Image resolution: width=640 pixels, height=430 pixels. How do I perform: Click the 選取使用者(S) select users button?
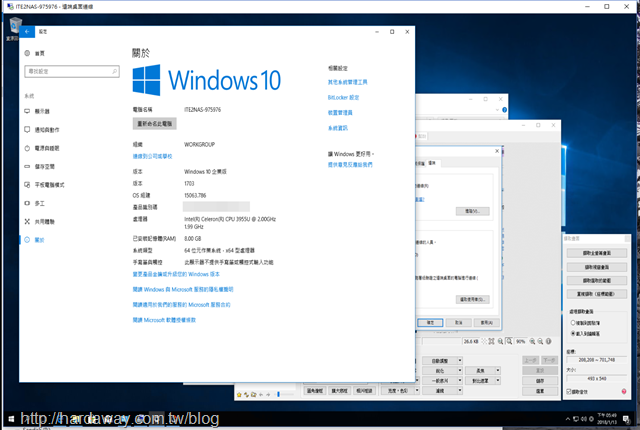tap(472, 299)
